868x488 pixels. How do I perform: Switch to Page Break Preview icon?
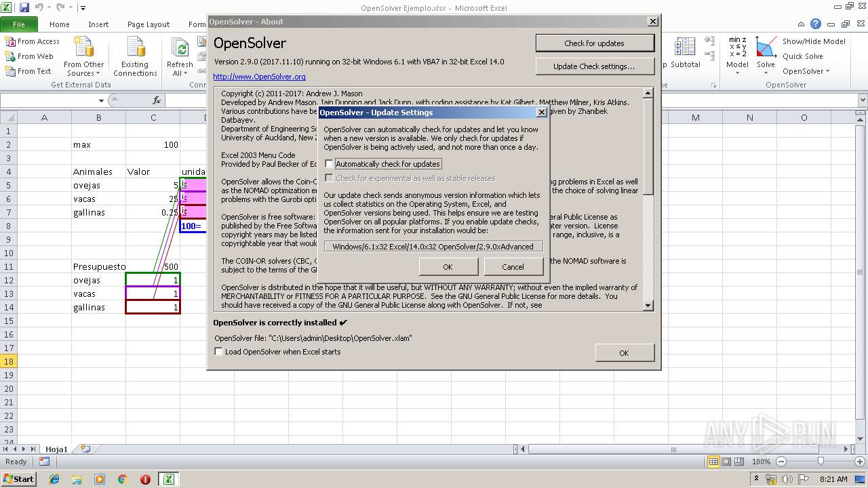coord(739,462)
